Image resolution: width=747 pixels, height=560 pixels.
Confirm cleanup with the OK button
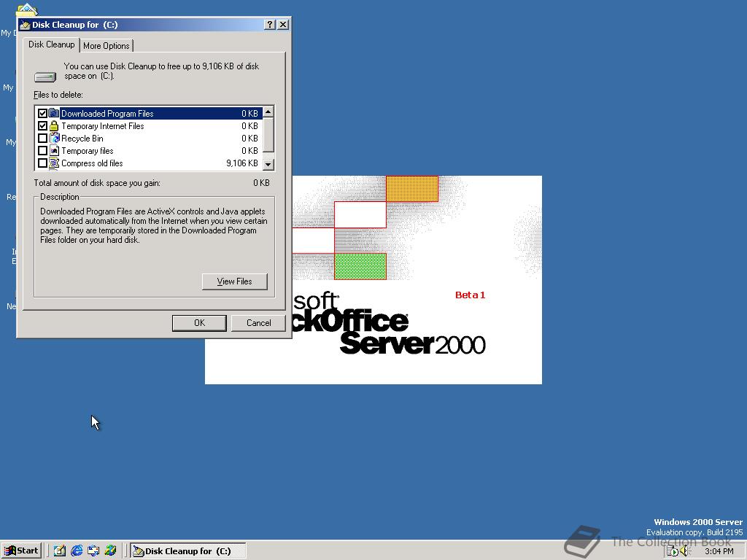199,323
